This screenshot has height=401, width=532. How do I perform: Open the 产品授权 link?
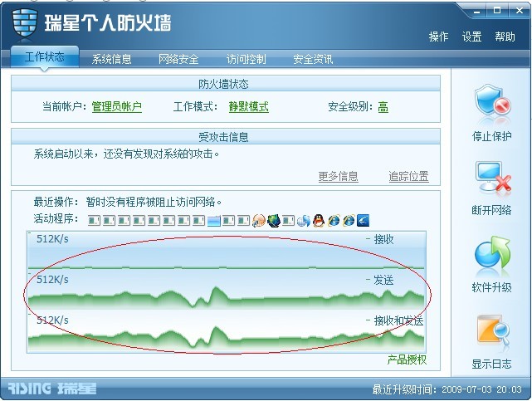(x=407, y=359)
